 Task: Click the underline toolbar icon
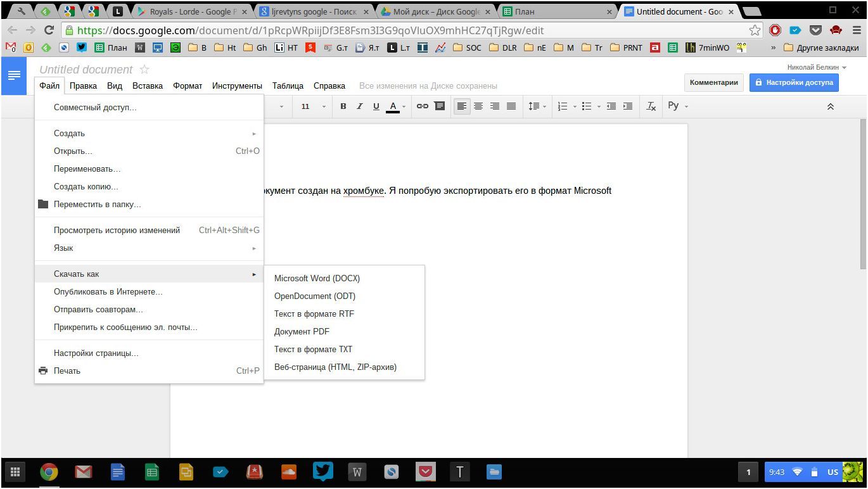376,106
